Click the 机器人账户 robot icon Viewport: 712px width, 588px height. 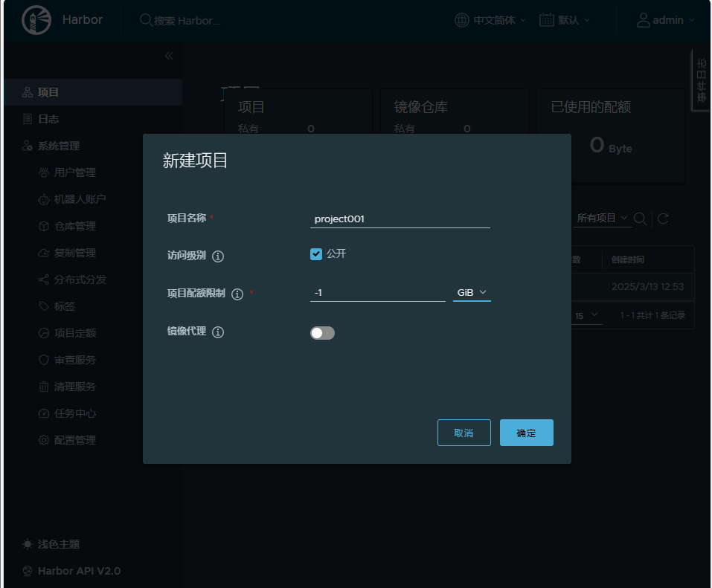pos(44,199)
